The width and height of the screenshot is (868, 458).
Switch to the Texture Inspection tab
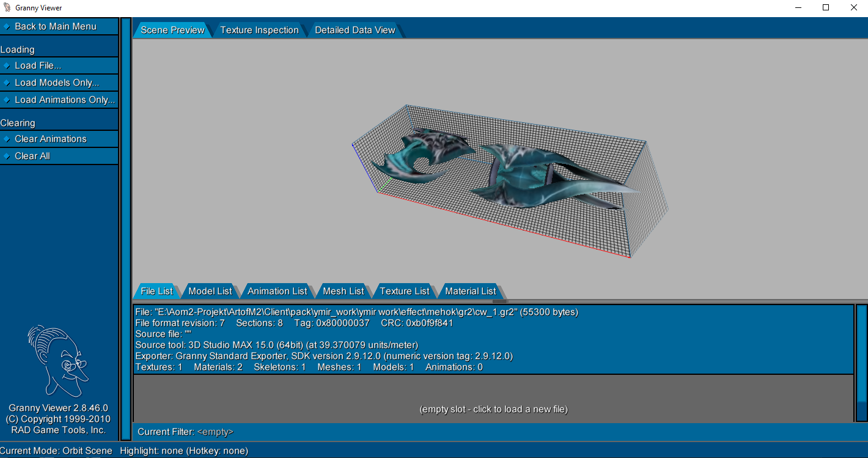pyautogui.click(x=259, y=30)
